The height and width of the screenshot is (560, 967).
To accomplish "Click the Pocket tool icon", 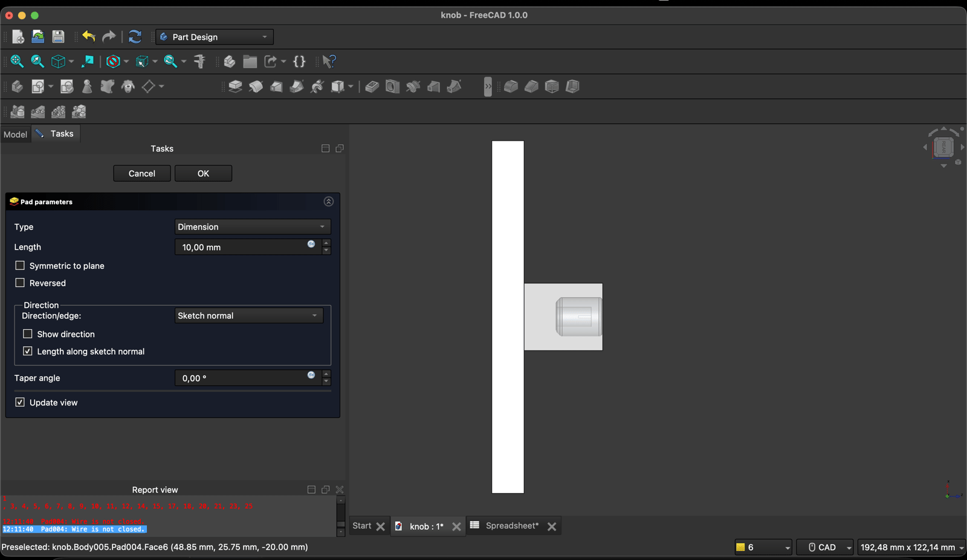I will pos(372,87).
